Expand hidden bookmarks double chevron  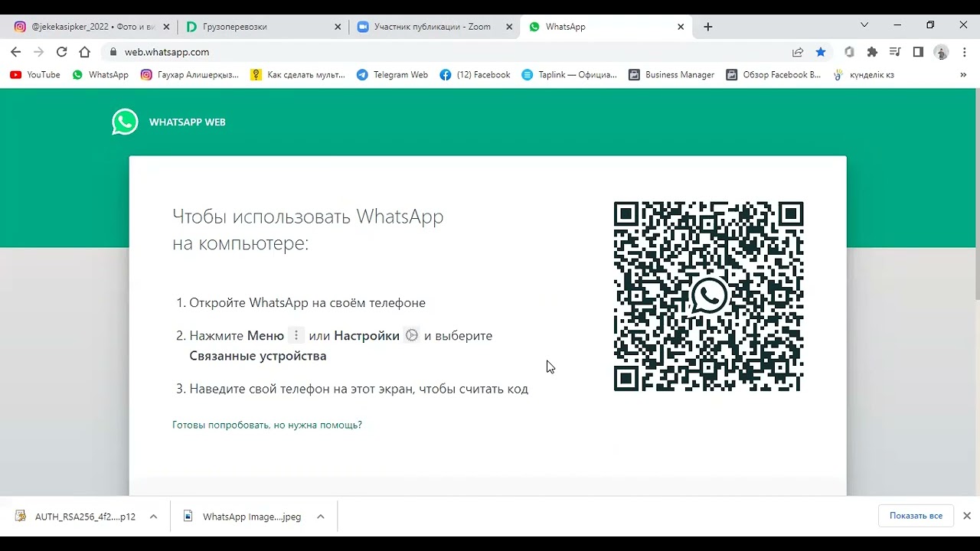point(963,75)
